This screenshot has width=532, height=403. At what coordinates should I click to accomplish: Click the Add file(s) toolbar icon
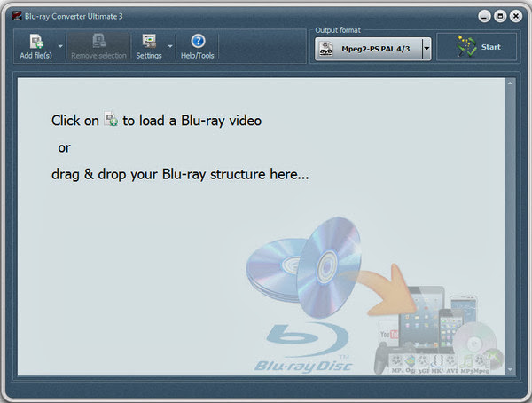(x=36, y=42)
